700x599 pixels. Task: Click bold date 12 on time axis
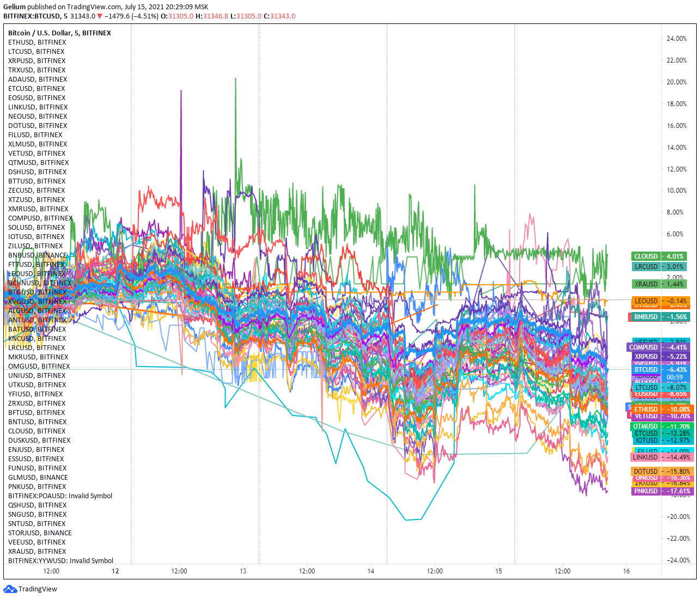coord(115,571)
